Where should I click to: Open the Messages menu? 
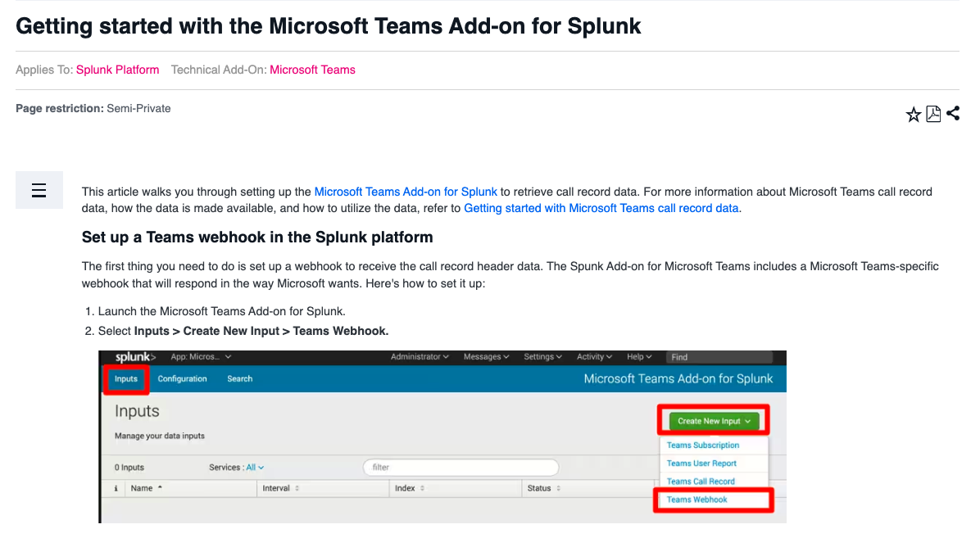485,356
